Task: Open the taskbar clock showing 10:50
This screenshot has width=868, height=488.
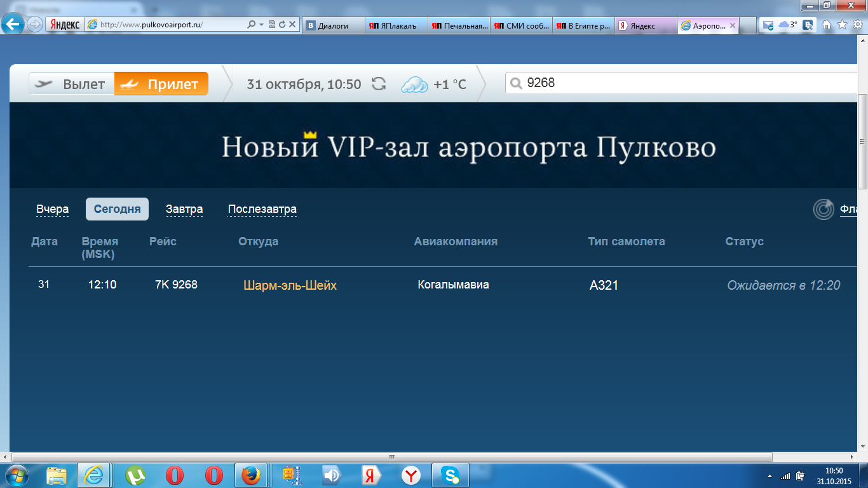Action: pyautogui.click(x=834, y=475)
